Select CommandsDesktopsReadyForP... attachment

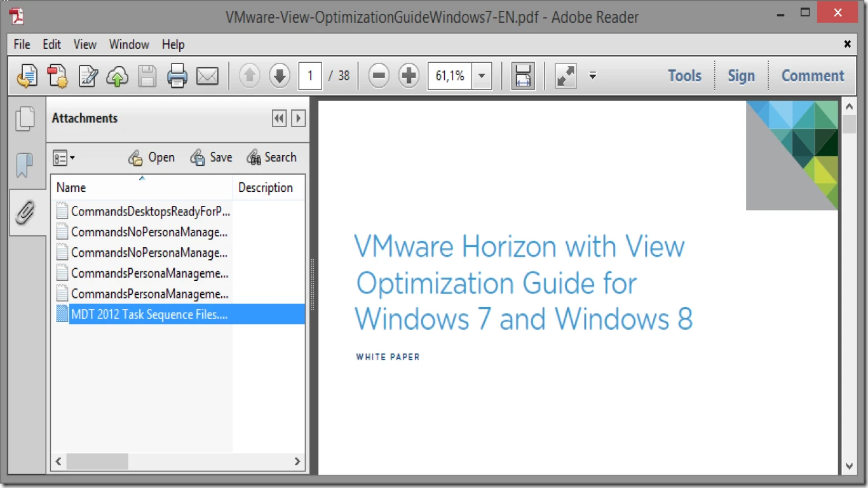pyautogui.click(x=143, y=212)
